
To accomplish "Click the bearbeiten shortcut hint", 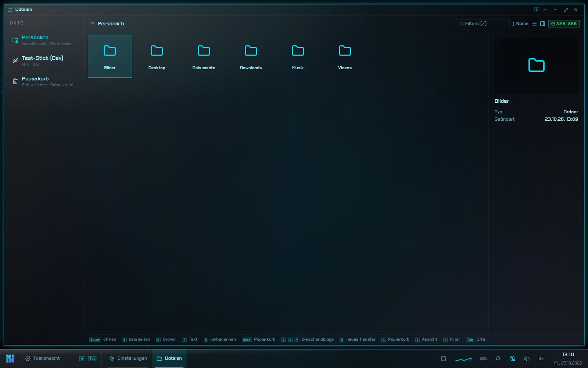I will tap(136, 339).
